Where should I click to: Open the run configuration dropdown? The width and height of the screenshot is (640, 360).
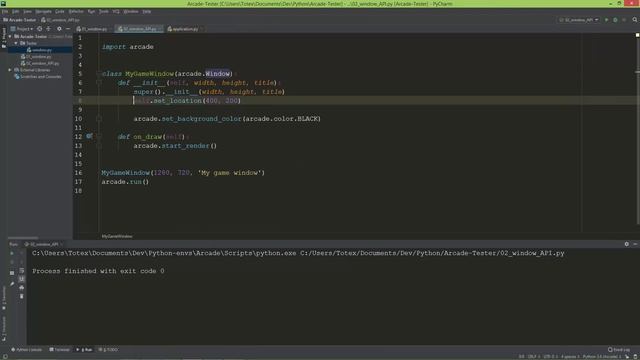pyautogui.click(x=579, y=20)
